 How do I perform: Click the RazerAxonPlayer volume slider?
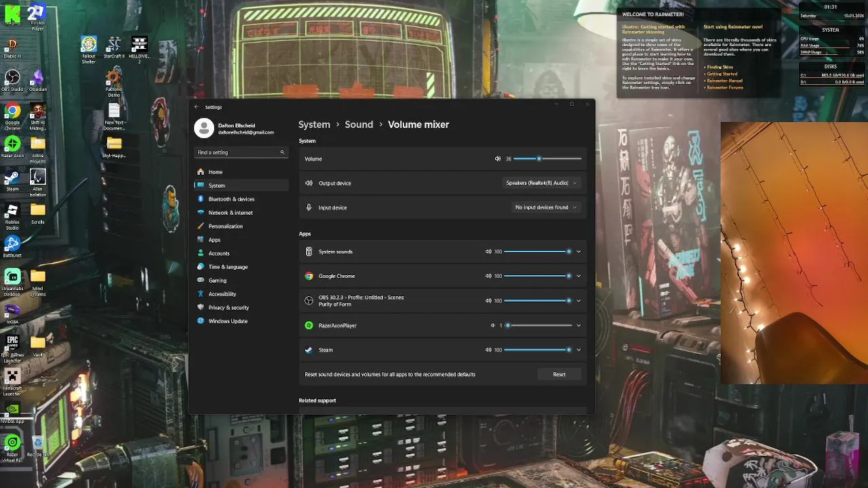[538, 325]
